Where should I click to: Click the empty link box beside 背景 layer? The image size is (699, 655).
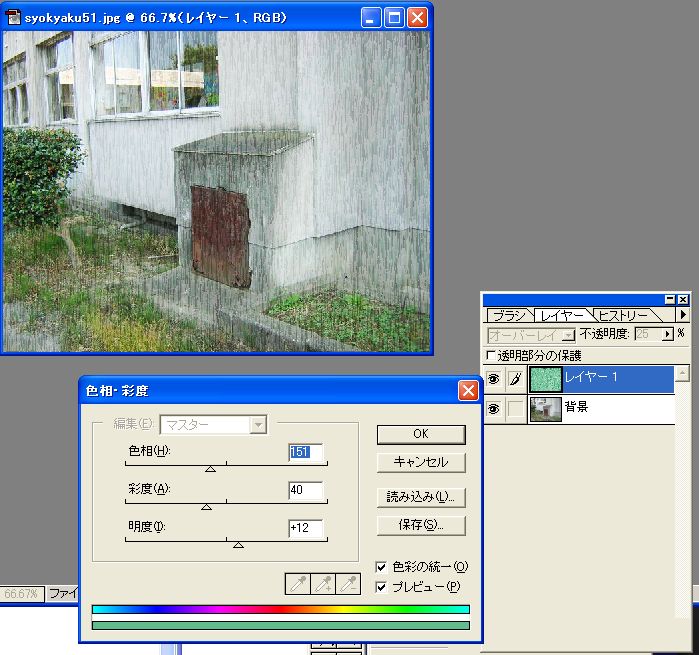(x=515, y=409)
